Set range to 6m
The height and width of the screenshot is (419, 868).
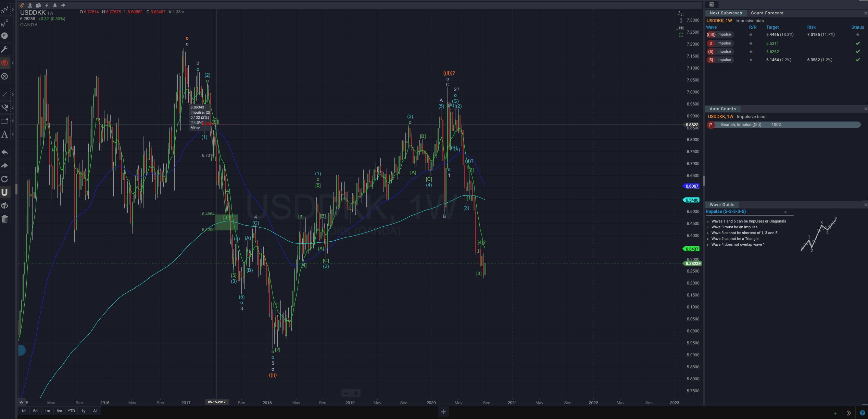pos(59,411)
